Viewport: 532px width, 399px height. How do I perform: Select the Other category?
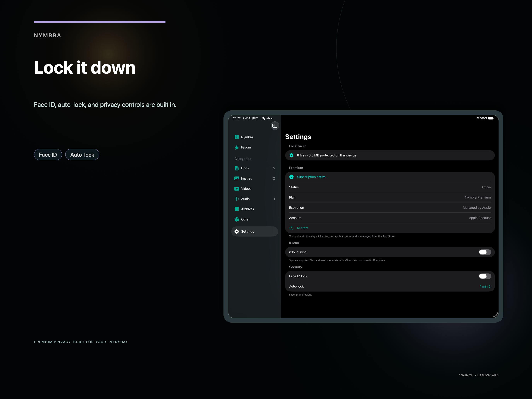click(254, 219)
